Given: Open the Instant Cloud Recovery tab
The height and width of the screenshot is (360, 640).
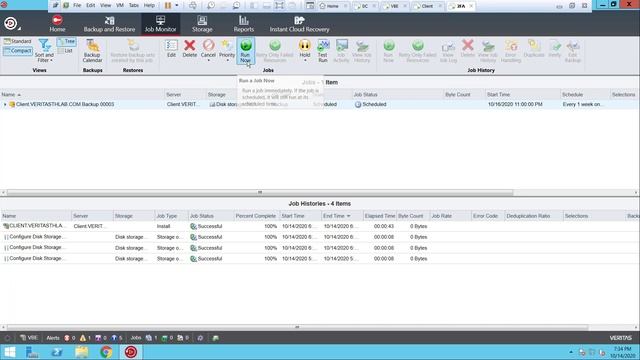Looking at the screenshot, I should 299,24.
